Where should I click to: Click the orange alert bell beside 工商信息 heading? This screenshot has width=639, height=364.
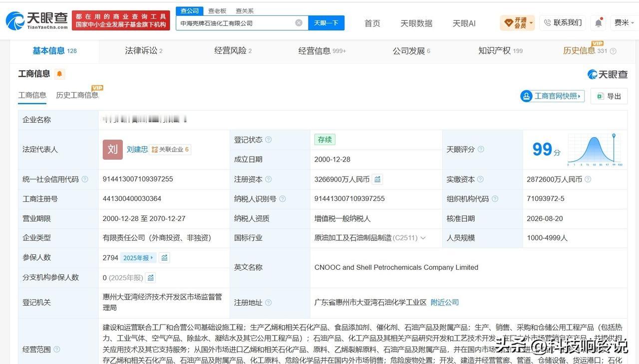(59, 74)
